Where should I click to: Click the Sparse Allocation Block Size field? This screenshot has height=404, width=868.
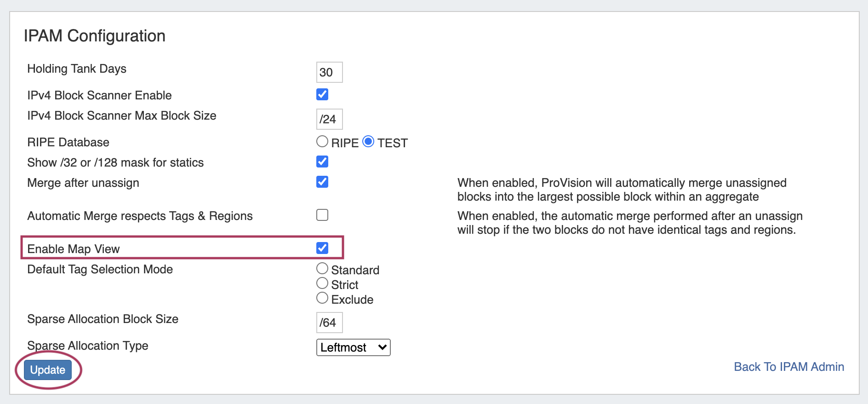coord(329,323)
